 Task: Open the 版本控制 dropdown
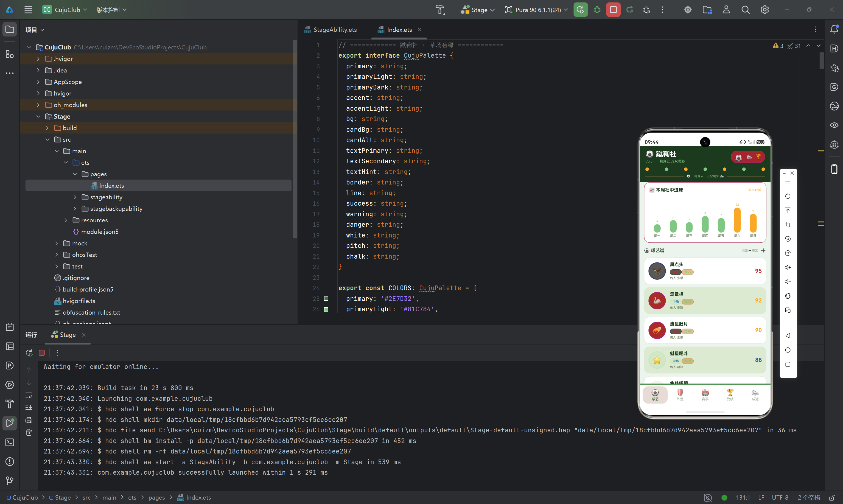111,10
